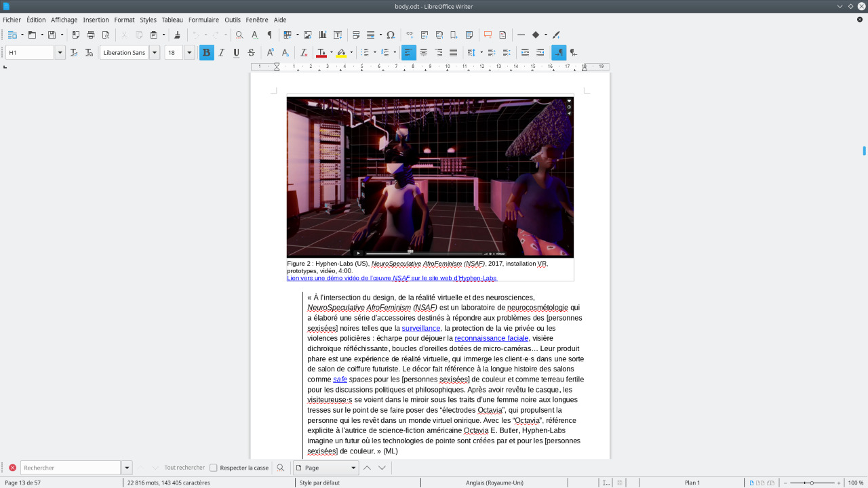Insert an image using the toolbar icon
Image resolution: width=868 pixels, height=488 pixels.
[308, 35]
